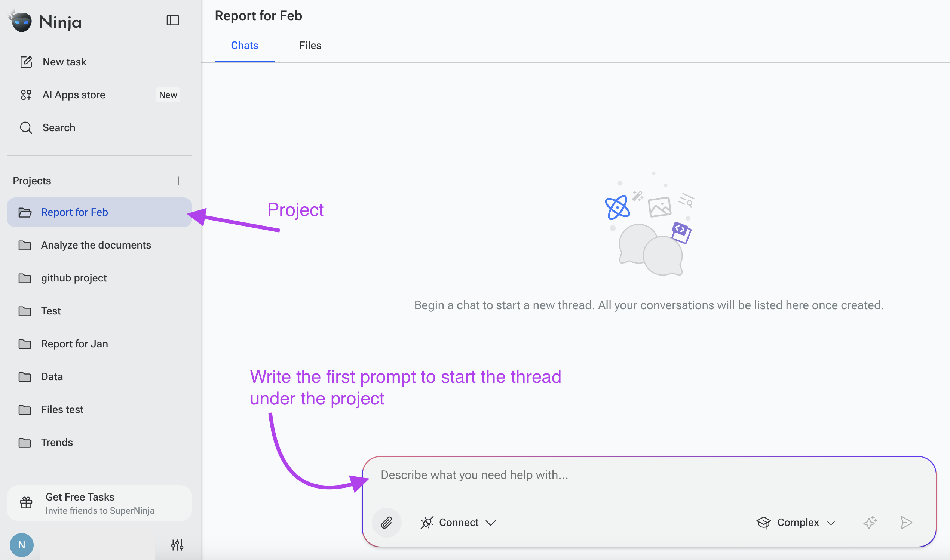Send the prompt with arrow icon
Screen dimensions: 950x560
click(x=906, y=523)
